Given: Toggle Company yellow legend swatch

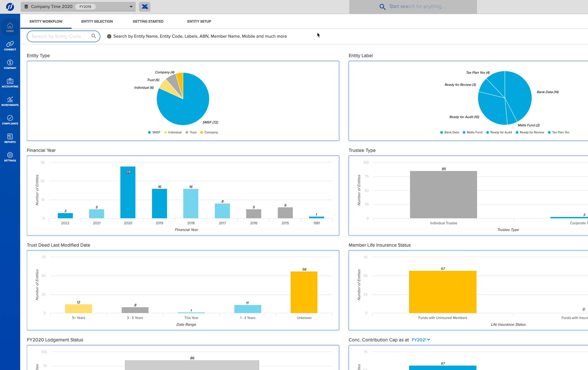Looking at the screenshot, I should pos(202,132).
